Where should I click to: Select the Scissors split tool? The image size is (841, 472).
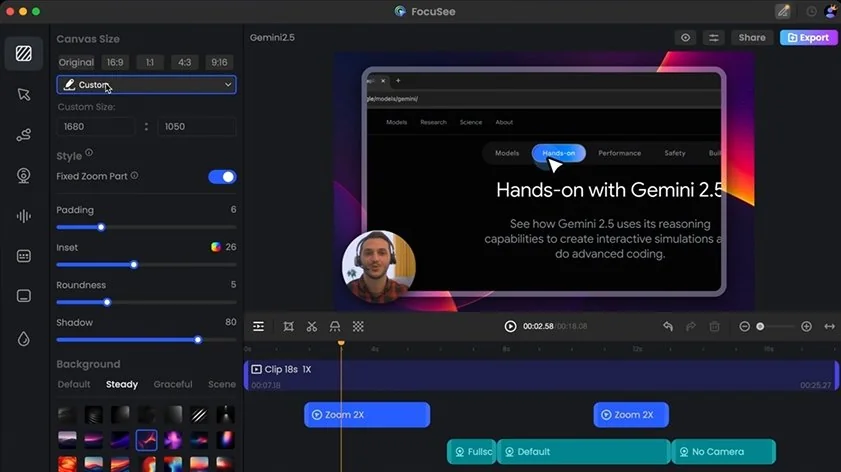tap(312, 326)
